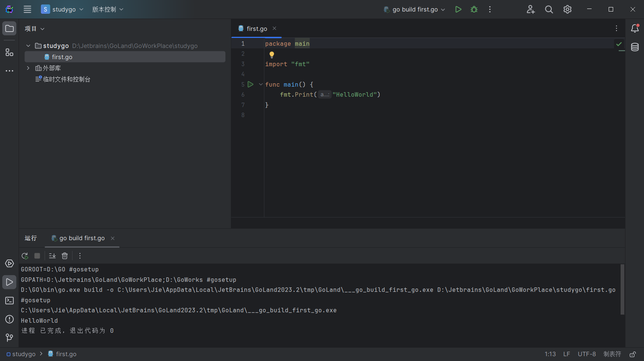Image resolution: width=644 pixels, height=361 pixels.
Task: Toggle writable mode via lock icon in status bar
Action: tap(632, 354)
